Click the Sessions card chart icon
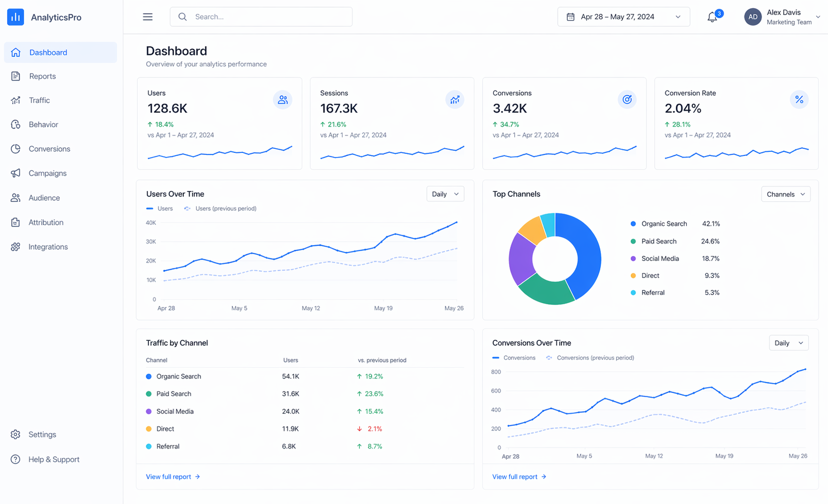 [455, 99]
